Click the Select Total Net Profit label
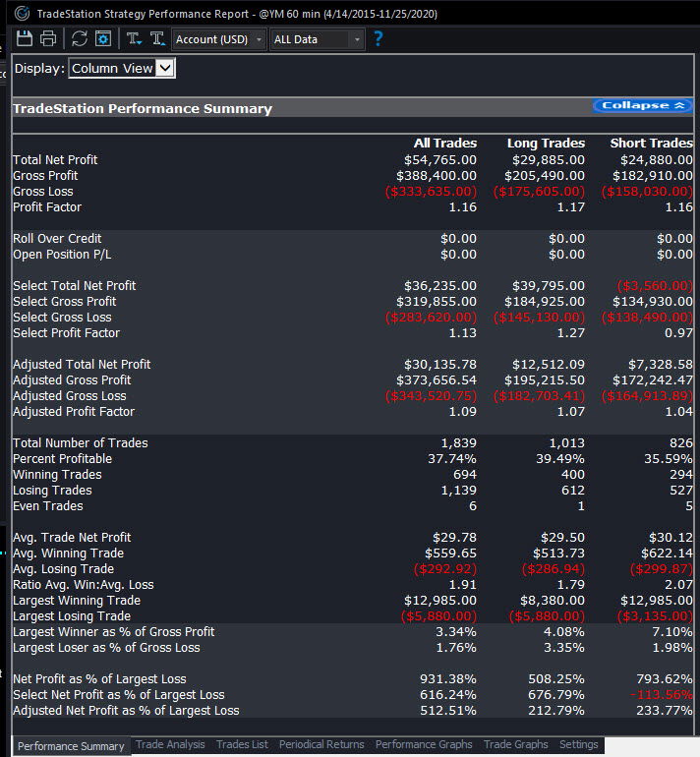The width and height of the screenshot is (700, 757). tap(75, 286)
